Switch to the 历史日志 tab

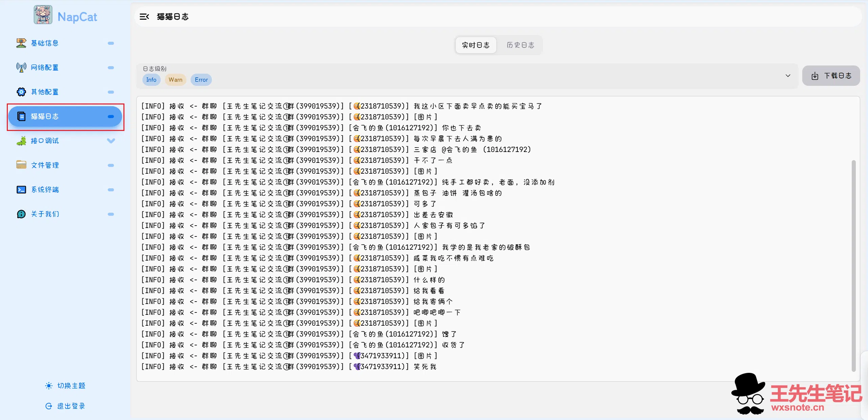point(520,45)
